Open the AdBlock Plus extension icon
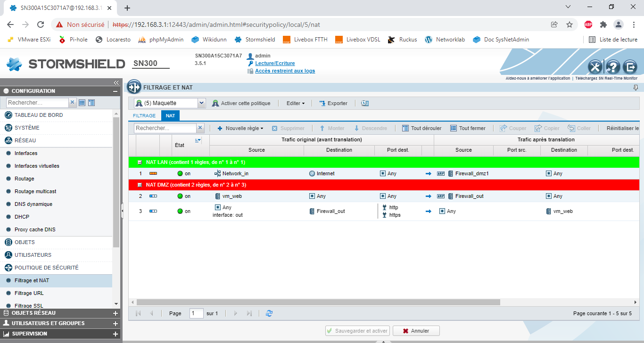Viewport: 644px width, 343px height. (x=588, y=24)
